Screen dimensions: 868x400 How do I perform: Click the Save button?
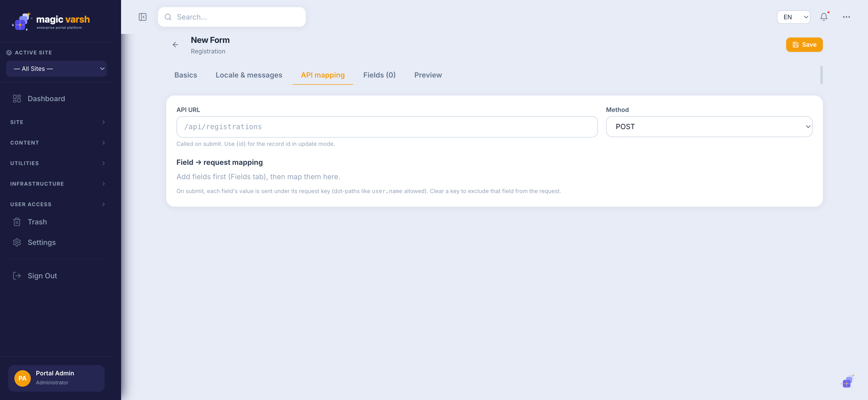(x=804, y=45)
